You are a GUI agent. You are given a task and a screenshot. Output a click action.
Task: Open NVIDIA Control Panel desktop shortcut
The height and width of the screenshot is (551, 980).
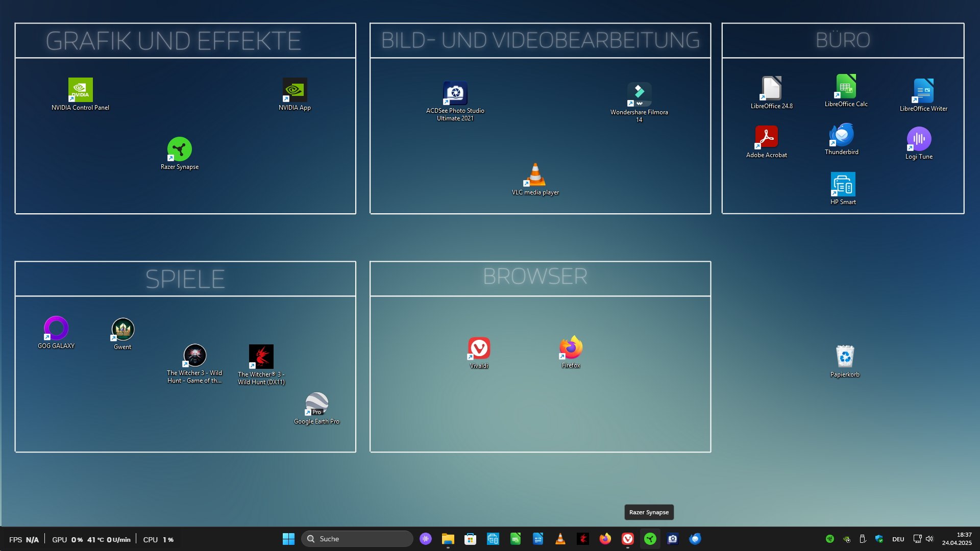pos(80,90)
